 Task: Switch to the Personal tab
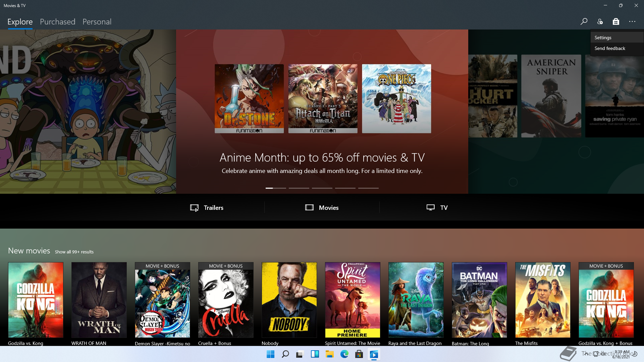pyautogui.click(x=97, y=22)
